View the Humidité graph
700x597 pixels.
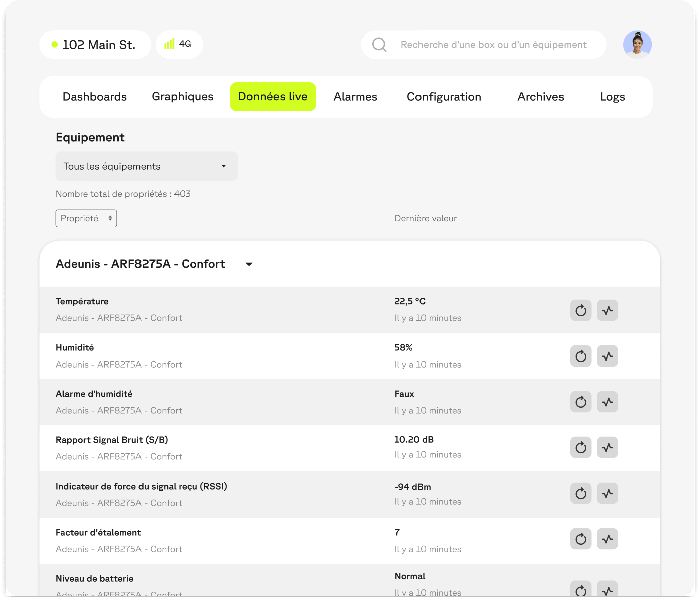coord(607,356)
